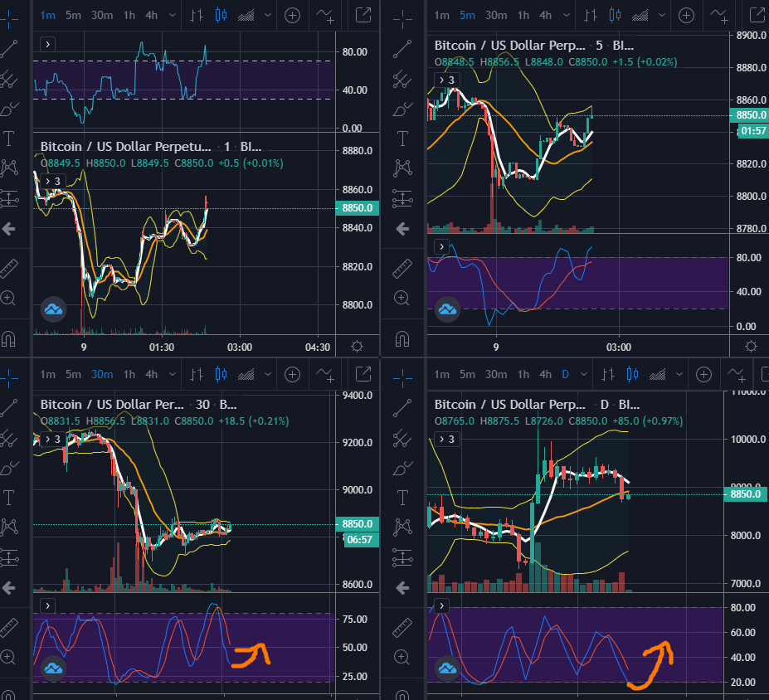Viewport: 769px width, 700px height.
Task: Expand the 3 indicators legend on the 1-minute chart
Action: 52,181
